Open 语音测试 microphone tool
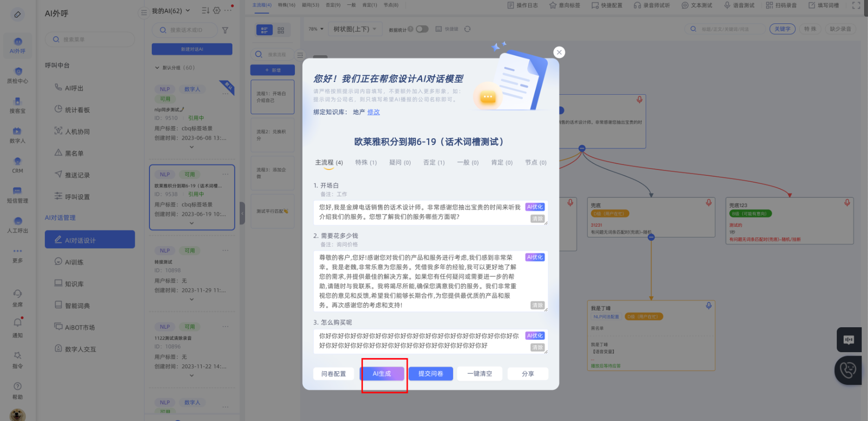This screenshot has width=868, height=421. (x=739, y=5)
